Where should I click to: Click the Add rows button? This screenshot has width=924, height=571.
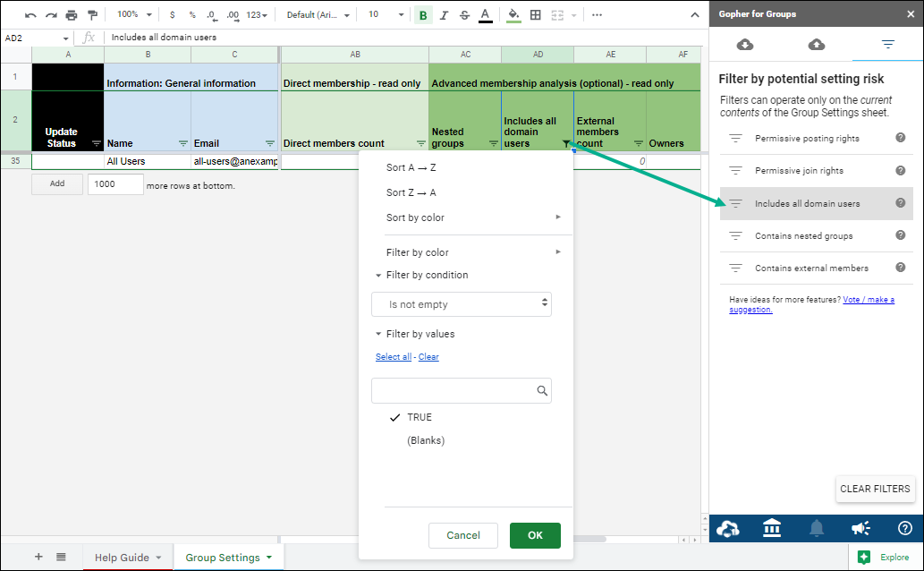coord(57,184)
